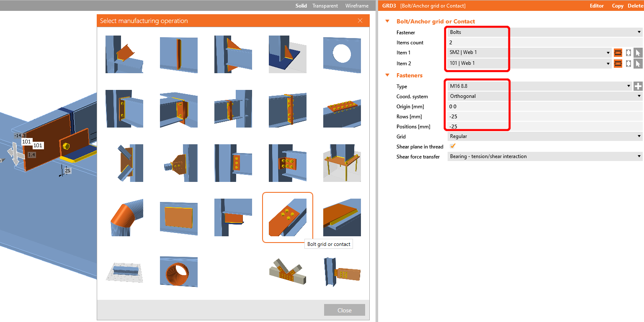Collapse the Fasteners section

(387, 75)
